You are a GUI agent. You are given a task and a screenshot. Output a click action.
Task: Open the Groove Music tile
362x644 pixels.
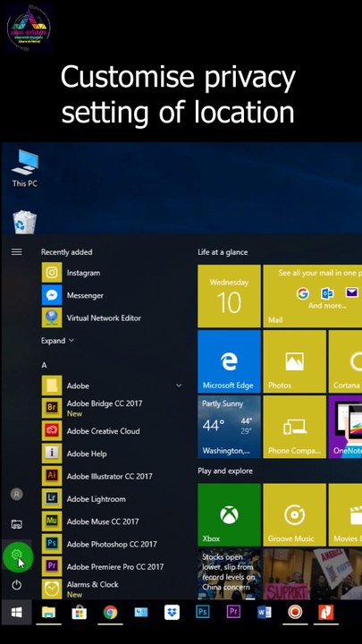coord(295,514)
